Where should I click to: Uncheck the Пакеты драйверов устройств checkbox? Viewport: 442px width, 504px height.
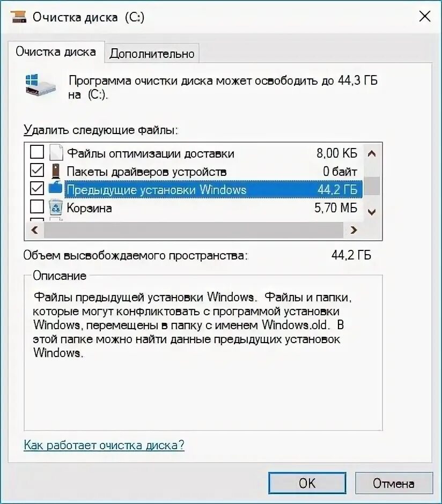tap(37, 171)
